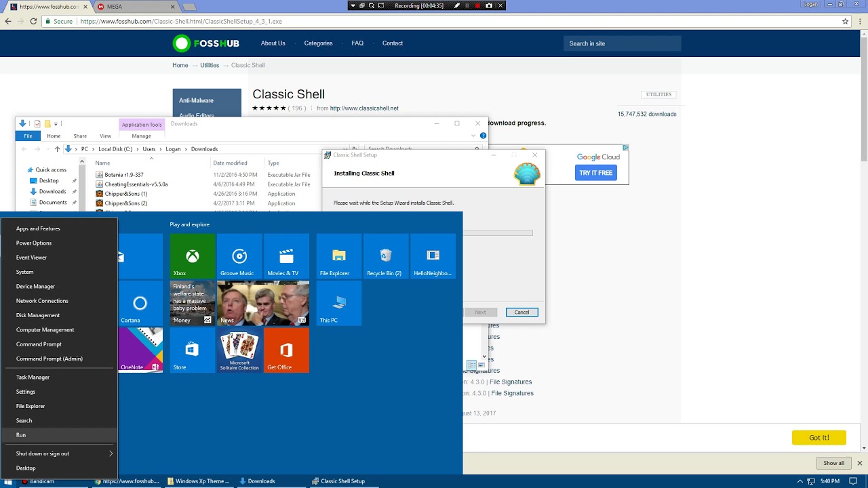
Task: Open Categories in FossHub navigation
Action: [x=318, y=43]
